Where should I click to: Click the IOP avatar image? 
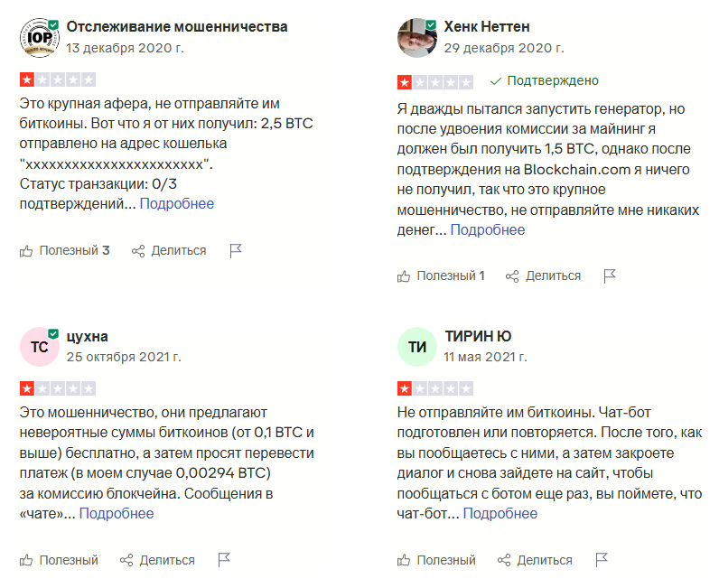click(x=39, y=37)
